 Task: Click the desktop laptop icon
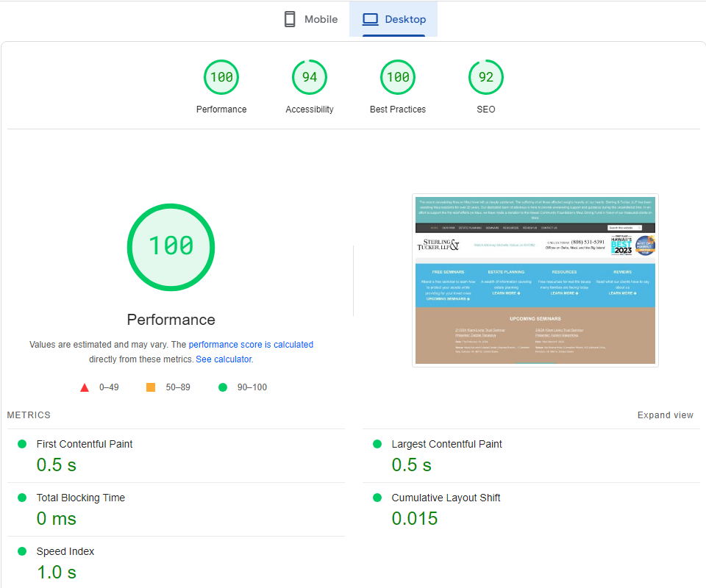pyautogui.click(x=371, y=19)
